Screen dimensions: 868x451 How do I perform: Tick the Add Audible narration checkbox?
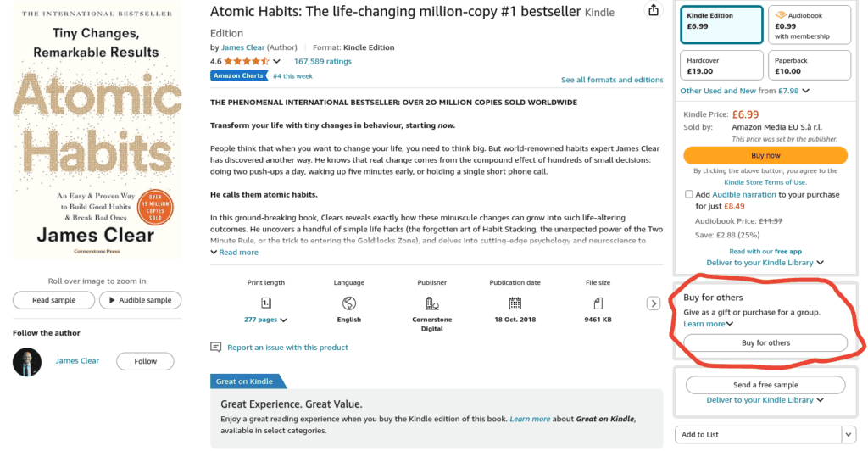[x=688, y=194]
